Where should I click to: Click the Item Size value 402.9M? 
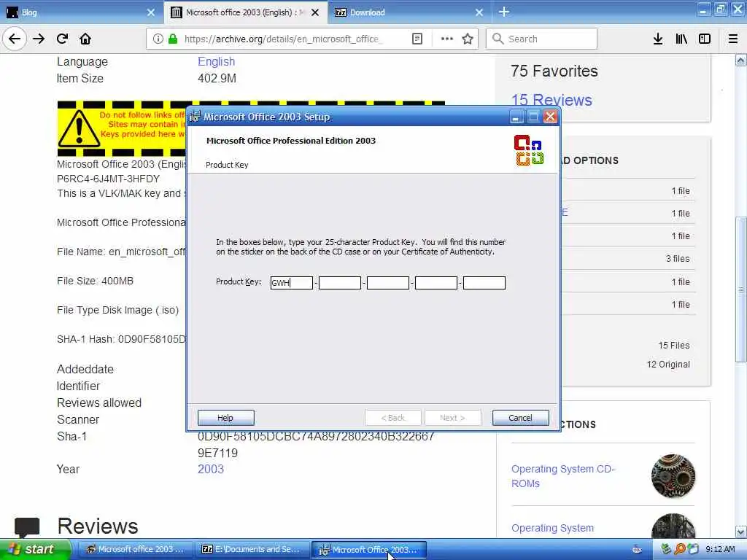click(217, 78)
